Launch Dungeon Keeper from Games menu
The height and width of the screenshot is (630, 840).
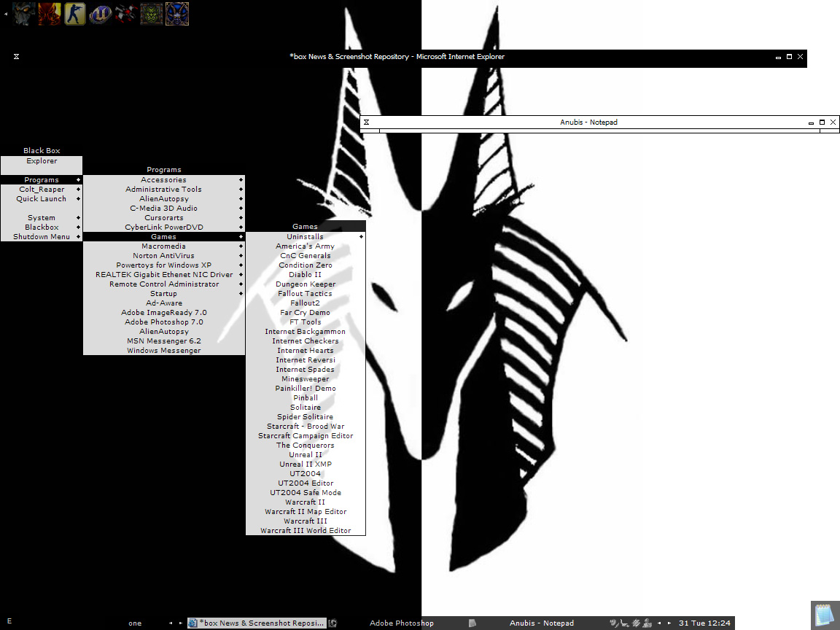click(x=306, y=284)
